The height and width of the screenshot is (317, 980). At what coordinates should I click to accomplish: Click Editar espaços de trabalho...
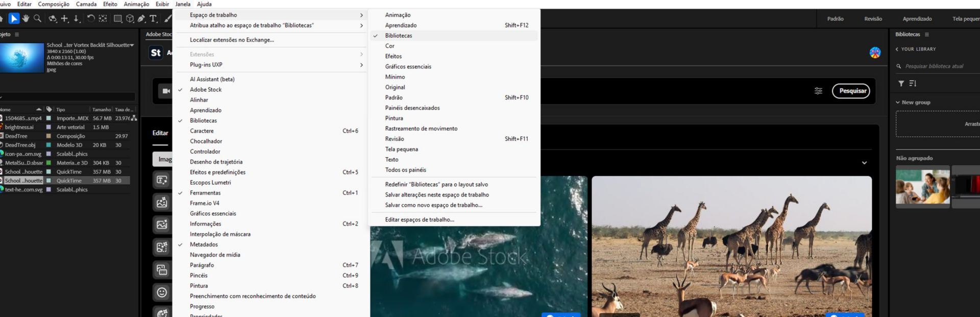tap(454, 220)
